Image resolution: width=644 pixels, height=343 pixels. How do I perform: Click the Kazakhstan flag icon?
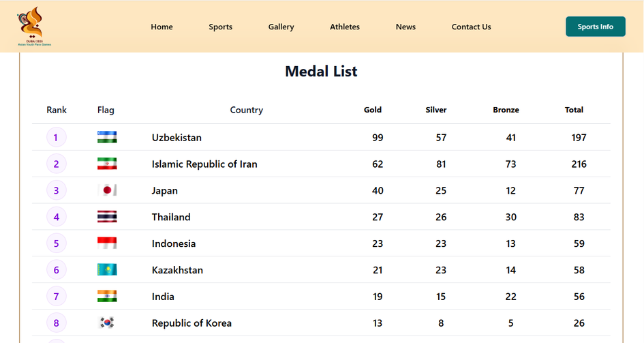[x=107, y=270]
